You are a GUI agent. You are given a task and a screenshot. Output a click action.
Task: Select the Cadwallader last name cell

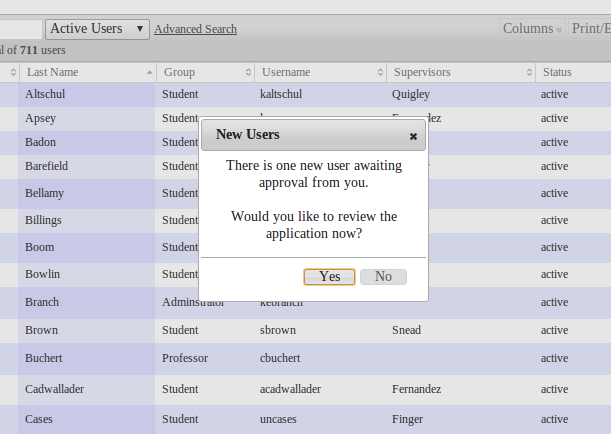tap(87, 389)
